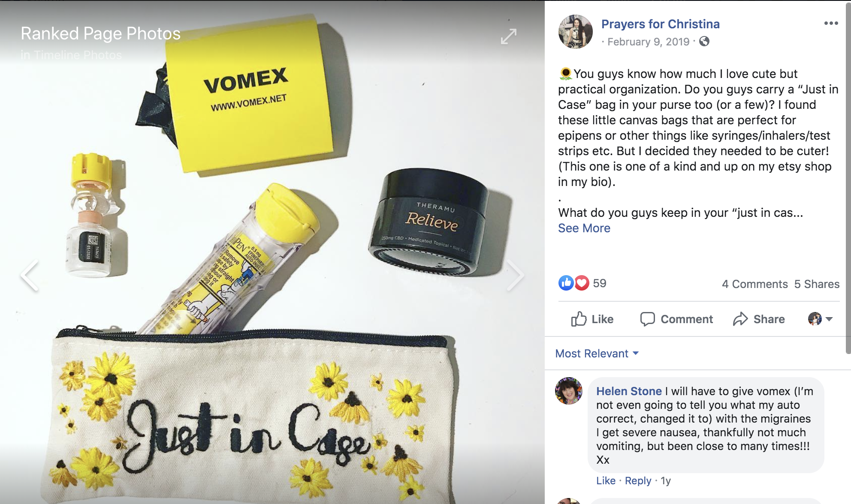This screenshot has width=851, height=504.
Task: Open the comment-as profile selector dropdown
Action: (820, 319)
